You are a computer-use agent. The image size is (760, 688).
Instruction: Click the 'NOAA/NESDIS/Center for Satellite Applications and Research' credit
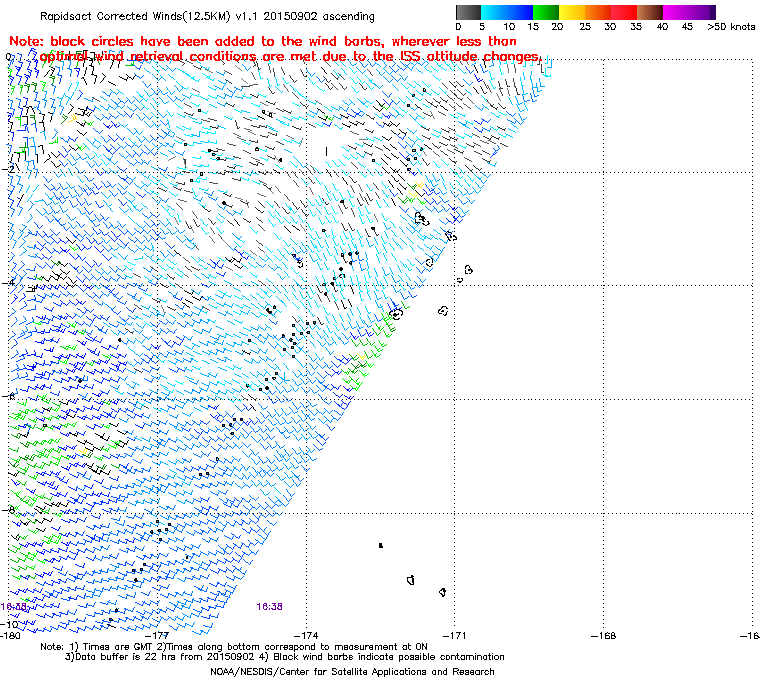coord(352,672)
